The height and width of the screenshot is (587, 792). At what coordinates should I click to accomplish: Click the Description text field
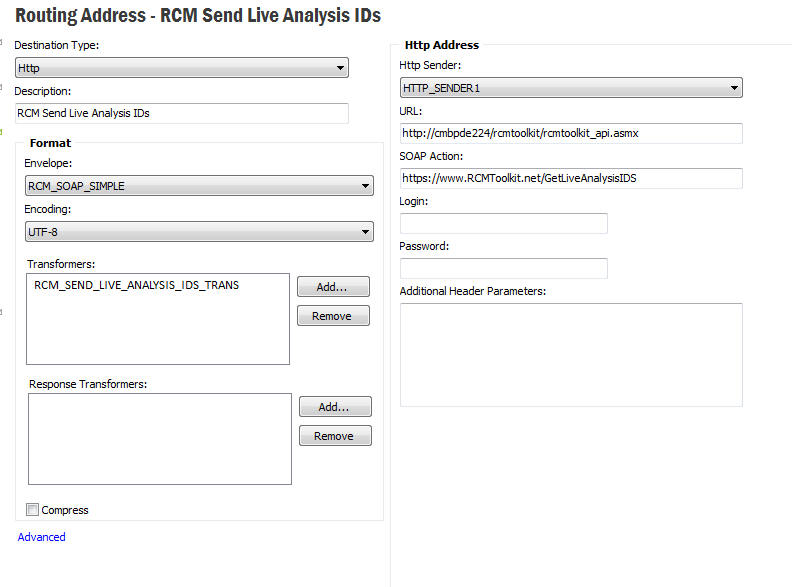(182, 113)
